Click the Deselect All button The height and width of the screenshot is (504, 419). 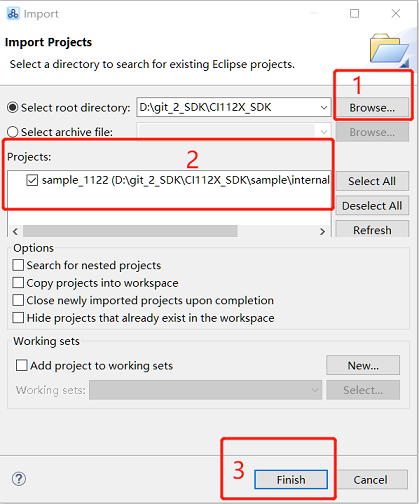[372, 206]
